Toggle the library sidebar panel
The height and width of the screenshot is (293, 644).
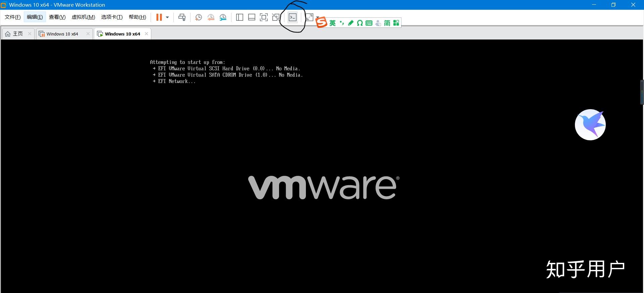tap(239, 17)
